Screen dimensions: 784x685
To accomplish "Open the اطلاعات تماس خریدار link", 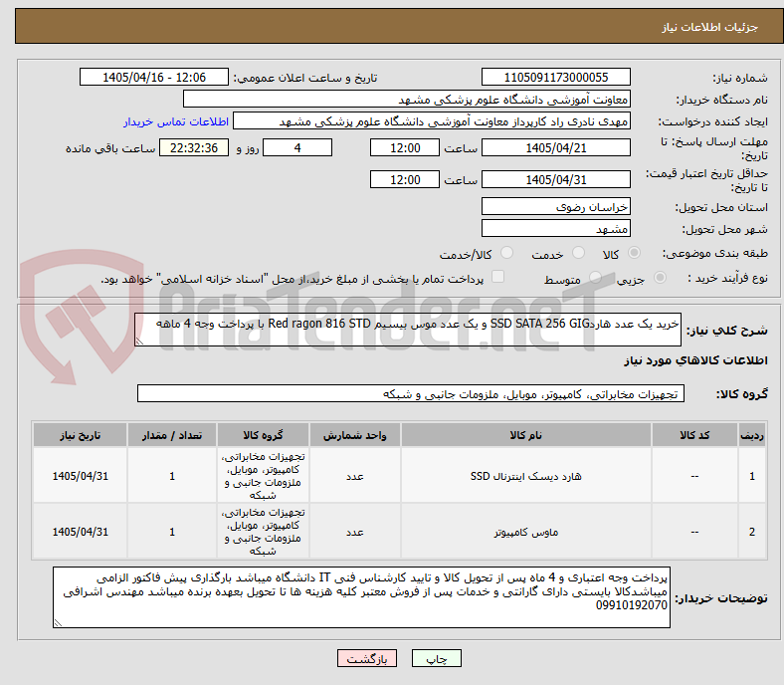I will [176, 121].
